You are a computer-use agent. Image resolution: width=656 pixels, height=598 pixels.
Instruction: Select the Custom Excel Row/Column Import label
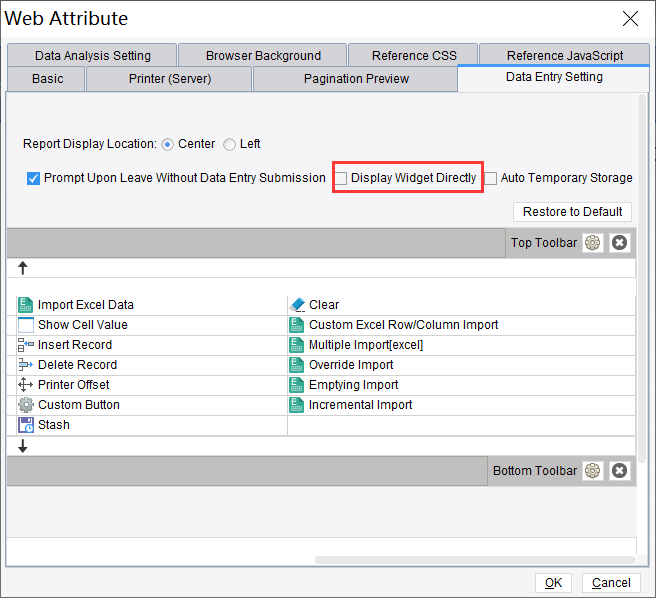[x=403, y=325]
